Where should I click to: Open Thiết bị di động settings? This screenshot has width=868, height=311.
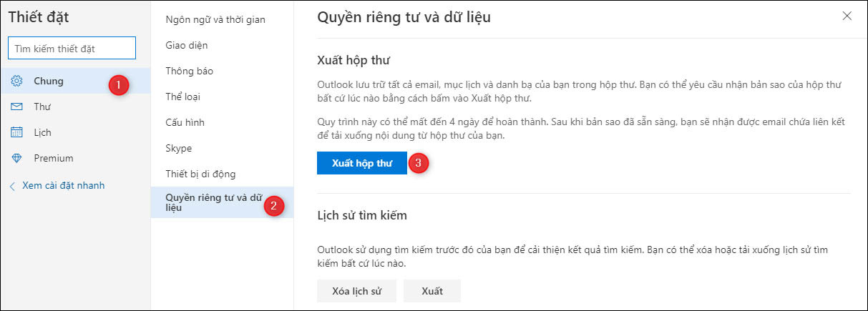(x=200, y=174)
